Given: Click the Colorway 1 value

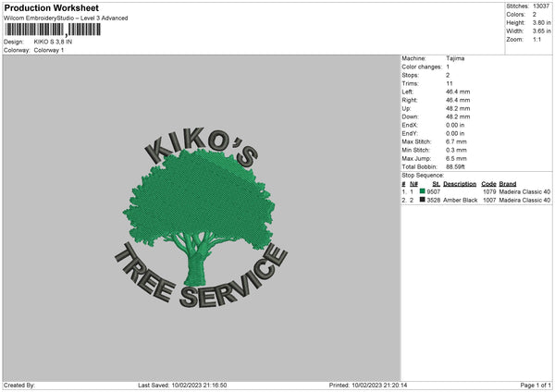Looking at the screenshot, I should [48, 50].
